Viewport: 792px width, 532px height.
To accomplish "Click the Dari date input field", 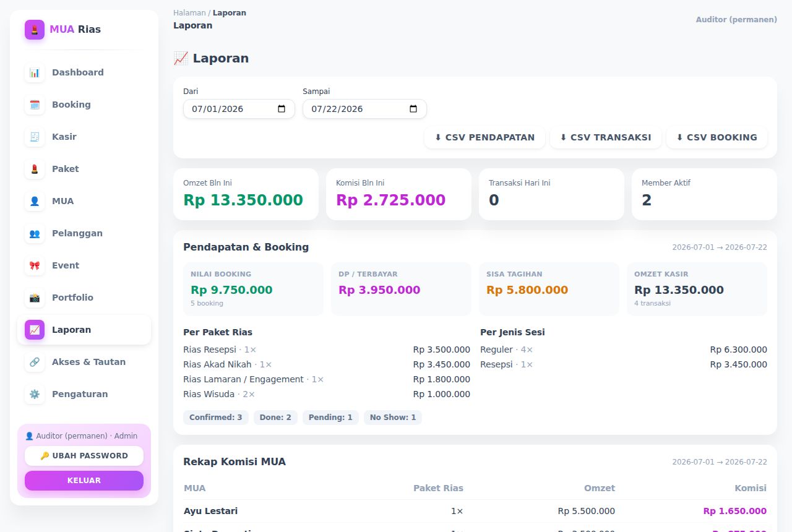I will 239,109.
